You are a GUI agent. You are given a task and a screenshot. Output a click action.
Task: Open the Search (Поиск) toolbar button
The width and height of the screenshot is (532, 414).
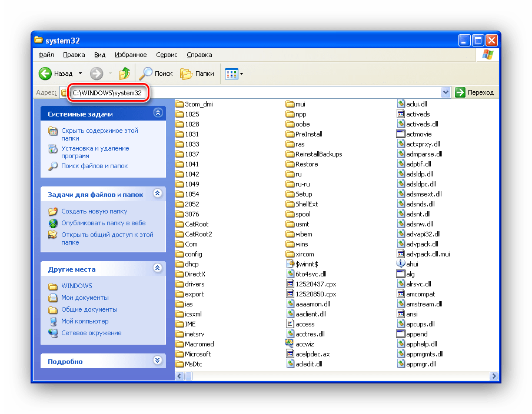coord(155,74)
